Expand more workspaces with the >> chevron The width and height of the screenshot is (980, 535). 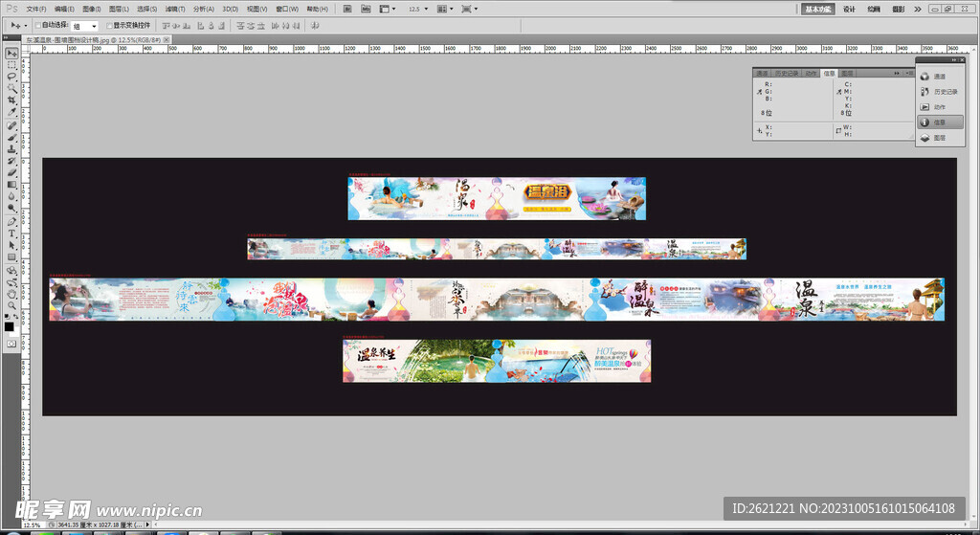pyautogui.click(x=918, y=9)
